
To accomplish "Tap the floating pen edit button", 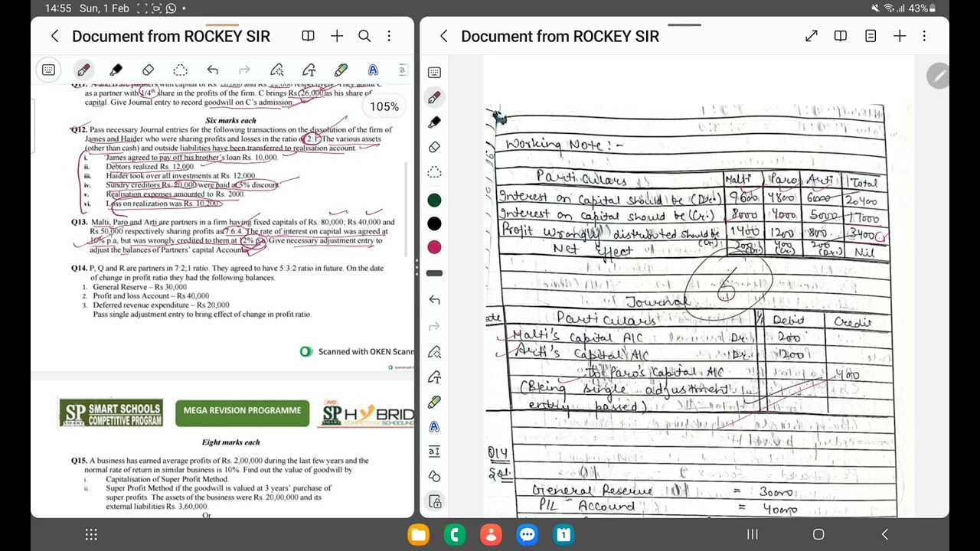I will click(x=938, y=76).
